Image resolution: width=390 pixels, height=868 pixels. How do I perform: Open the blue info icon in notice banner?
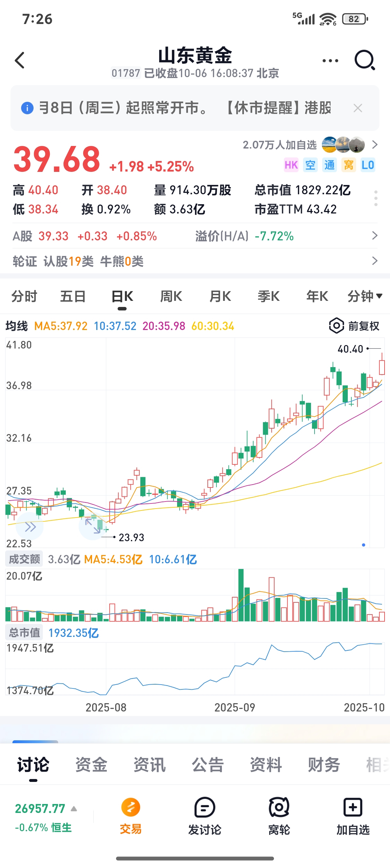pyautogui.click(x=27, y=108)
